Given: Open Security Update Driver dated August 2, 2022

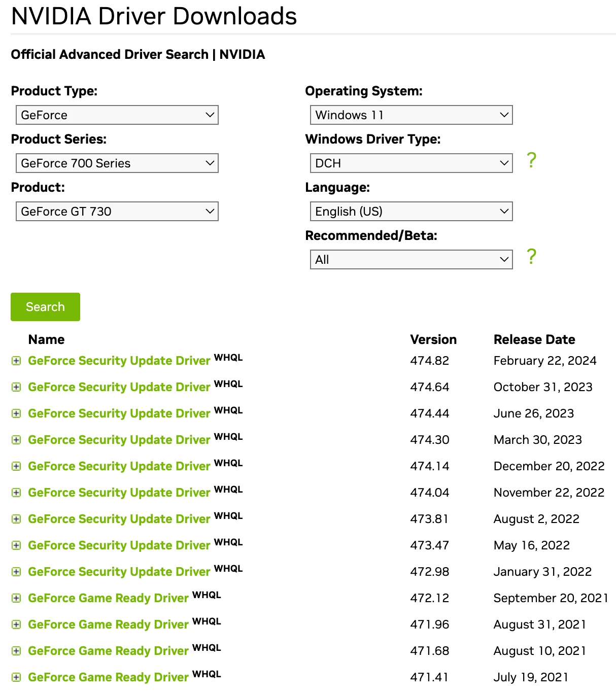Looking at the screenshot, I should coord(119,519).
